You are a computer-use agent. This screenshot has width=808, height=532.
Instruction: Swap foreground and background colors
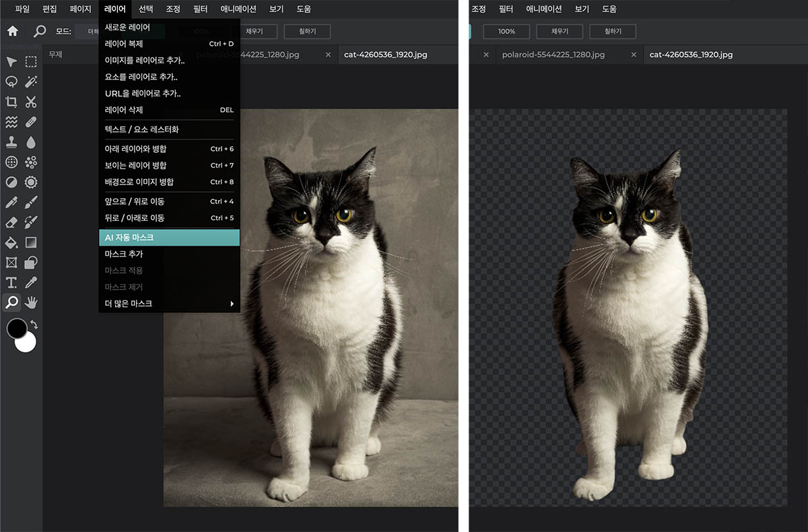[34, 324]
